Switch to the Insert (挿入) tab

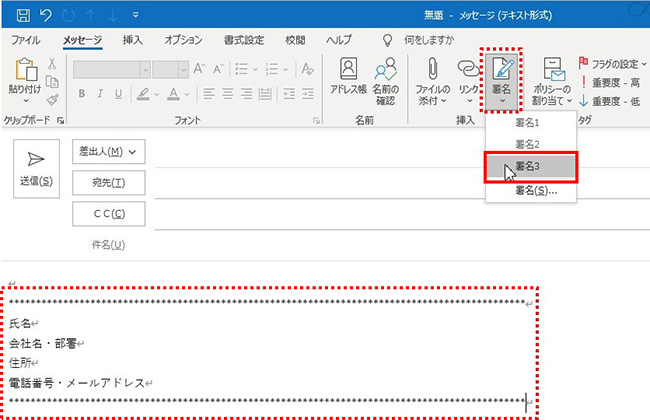pos(131,40)
